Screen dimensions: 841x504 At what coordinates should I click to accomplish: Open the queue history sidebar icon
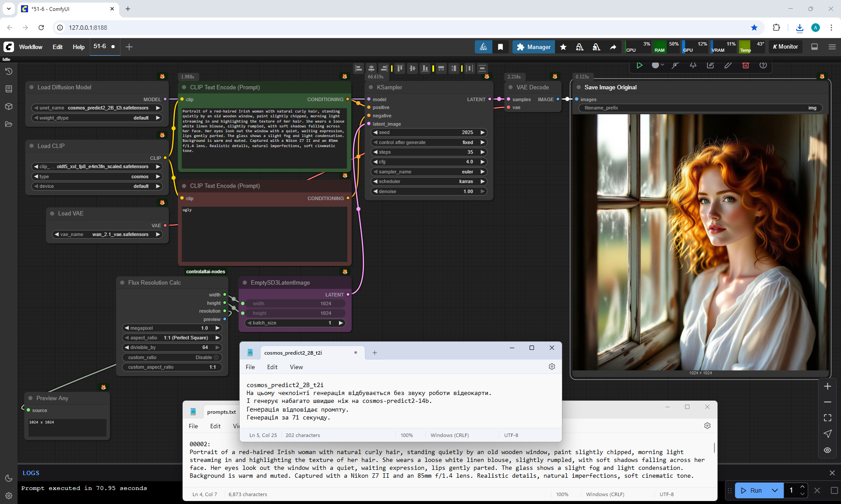8,71
